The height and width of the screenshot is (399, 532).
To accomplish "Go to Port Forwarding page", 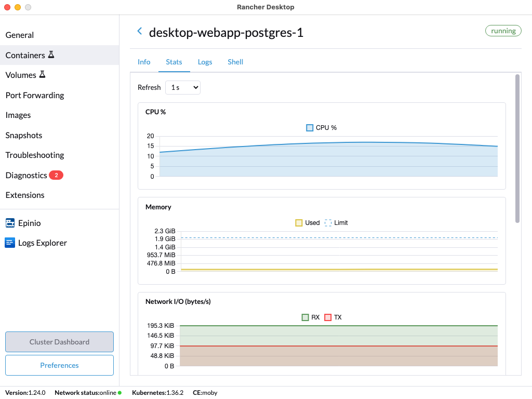I will [x=59, y=96].
